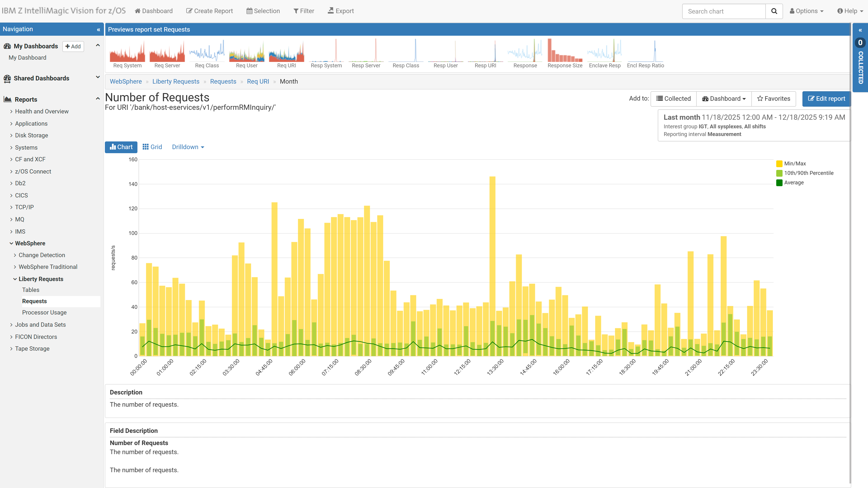Add report to Favorites
The image size is (868, 488).
[774, 99]
